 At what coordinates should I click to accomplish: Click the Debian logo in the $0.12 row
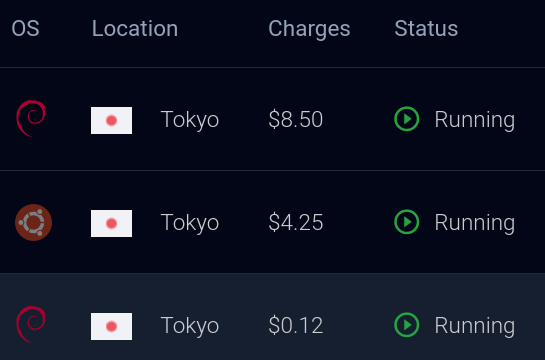pyautogui.click(x=31, y=325)
